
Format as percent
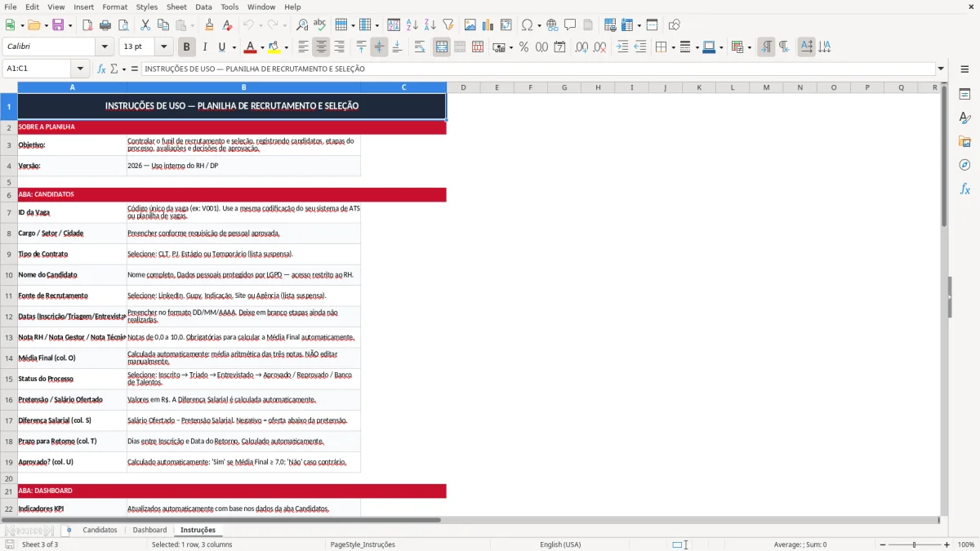524,47
